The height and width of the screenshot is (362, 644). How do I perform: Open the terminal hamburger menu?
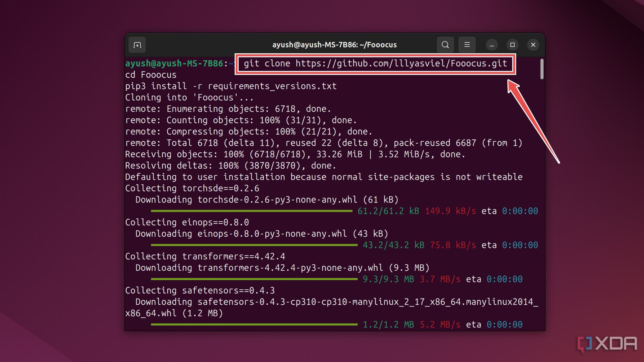pyautogui.click(x=467, y=45)
